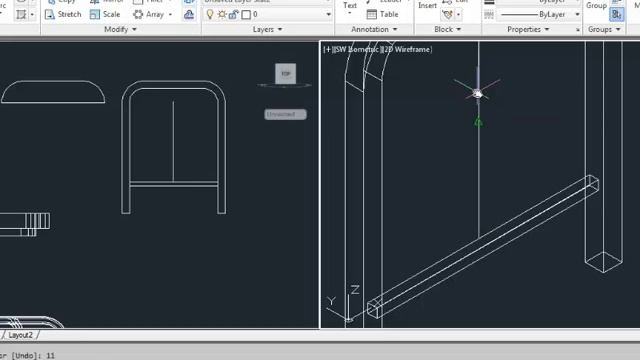Toggle the highlighted group selection icon
The image size is (640, 360).
(616, 15)
